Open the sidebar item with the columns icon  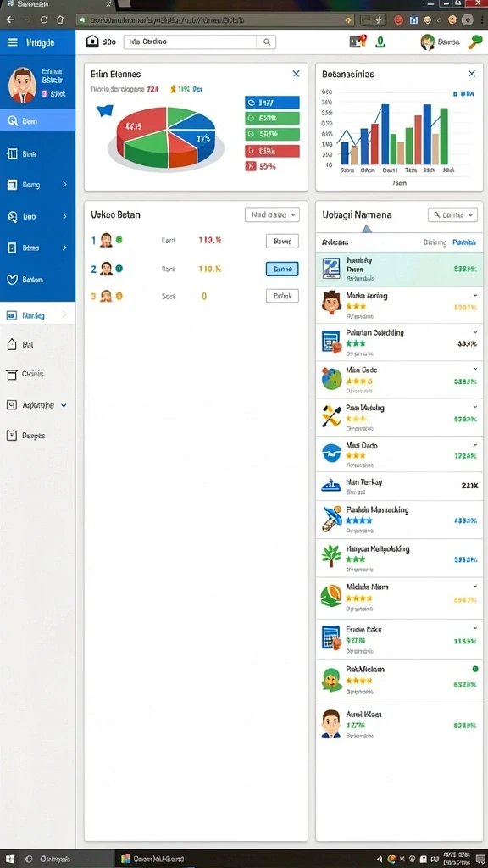37,154
